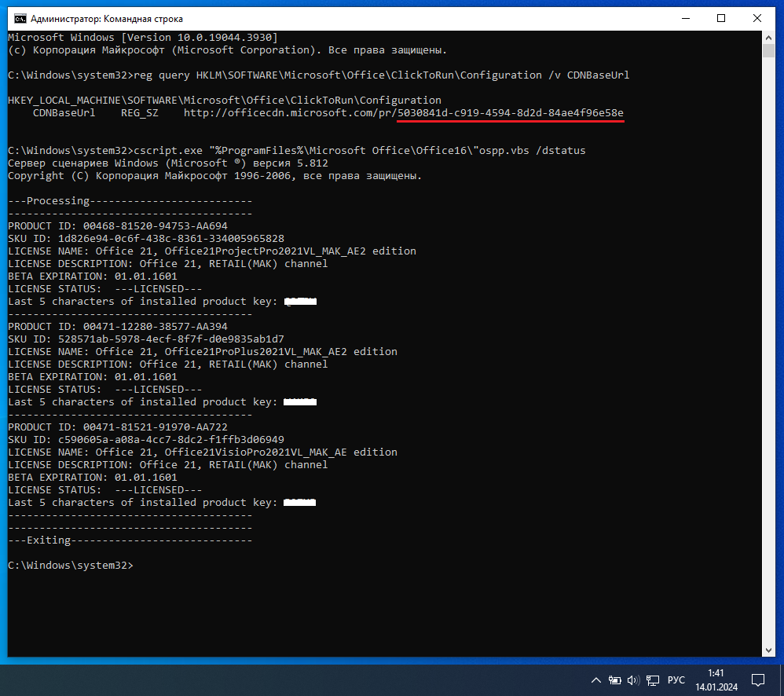Click the 'REG_SZ' value type text
Viewport: 784px width, 696px height.
click(140, 113)
